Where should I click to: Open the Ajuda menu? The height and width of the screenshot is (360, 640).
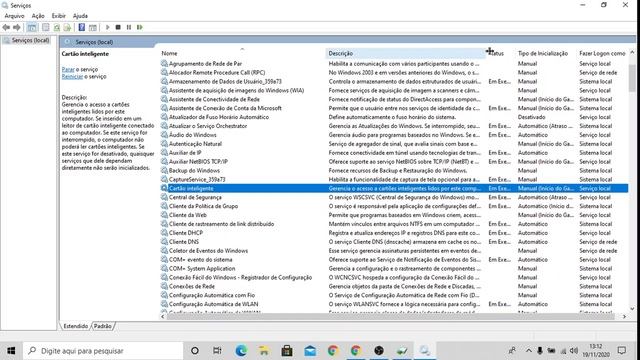click(80, 16)
